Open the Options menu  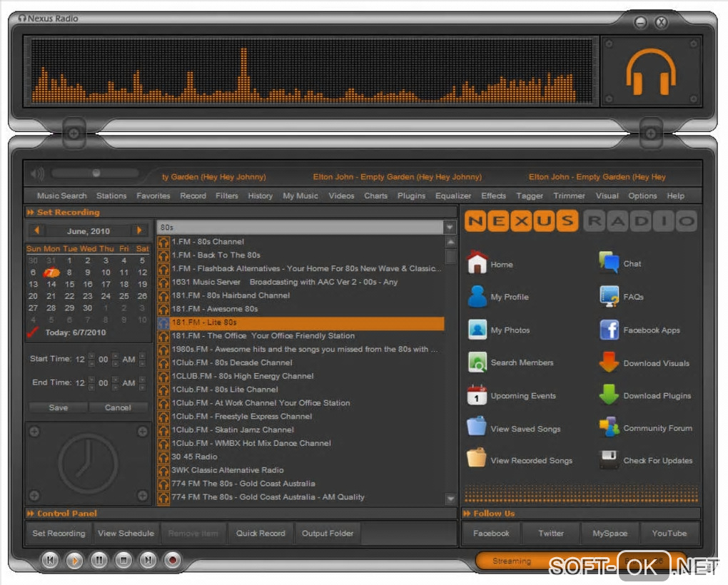tap(642, 195)
